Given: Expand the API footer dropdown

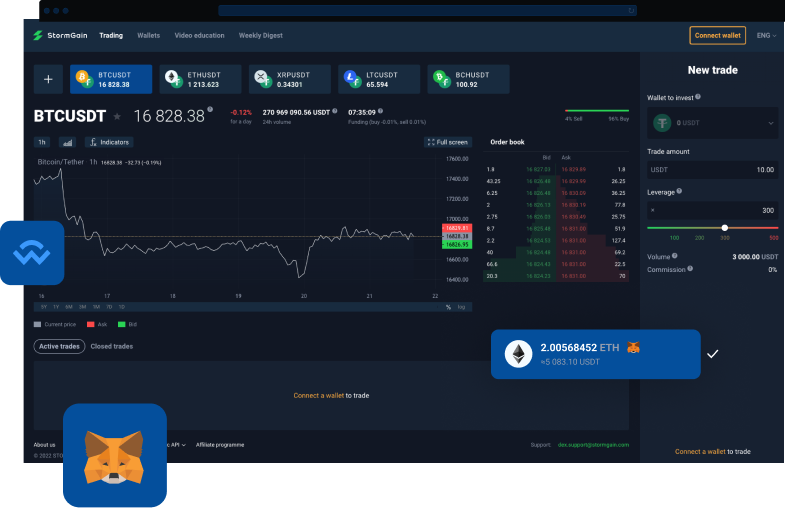Looking at the screenshot, I should (x=177, y=444).
